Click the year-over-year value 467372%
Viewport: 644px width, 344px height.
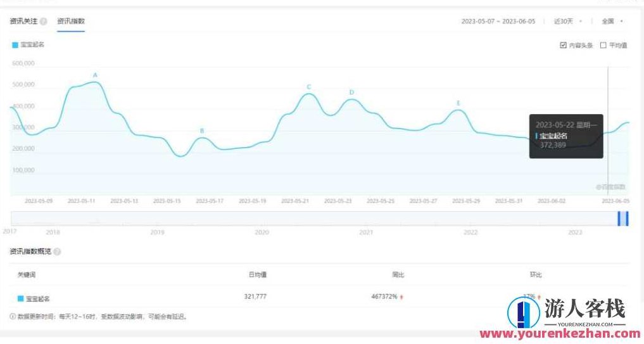click(384, 296)
